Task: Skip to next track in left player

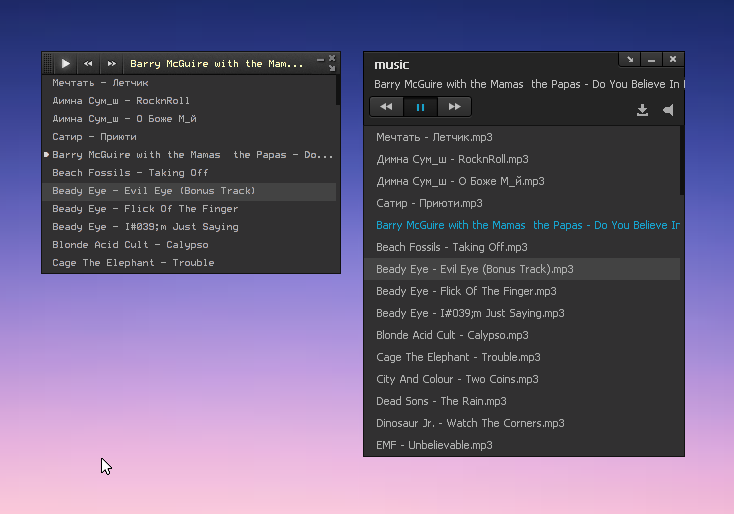Action: click(x=111, y=64)
